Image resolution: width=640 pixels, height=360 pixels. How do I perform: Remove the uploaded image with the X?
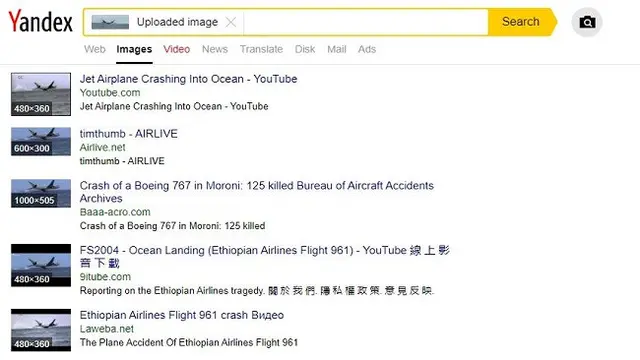(231, 22)
